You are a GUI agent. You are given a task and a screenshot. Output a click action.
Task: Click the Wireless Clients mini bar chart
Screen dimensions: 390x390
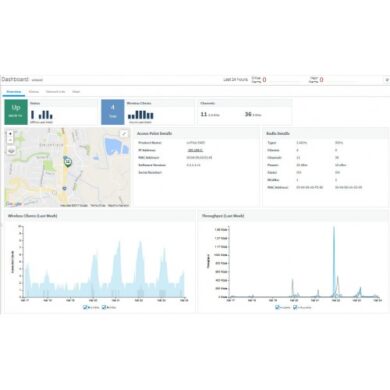pyautogui.click(x=141, y=115)
